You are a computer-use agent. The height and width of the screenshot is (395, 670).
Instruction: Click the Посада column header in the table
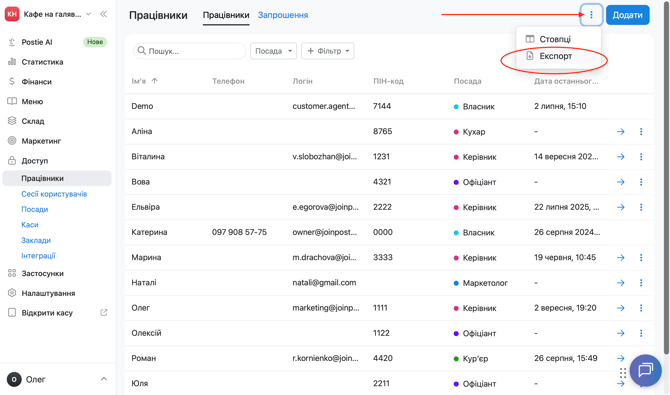point(467,81)
